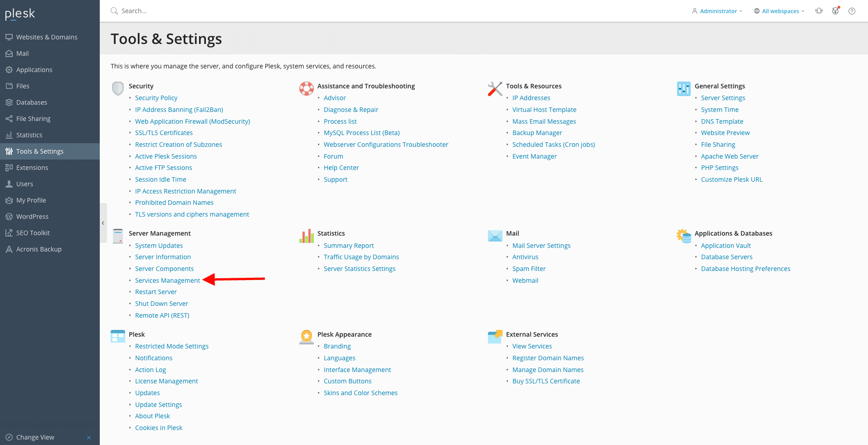Open the Spam Filter link
Screen dimensions: 868x445
[x=529, y=269]
